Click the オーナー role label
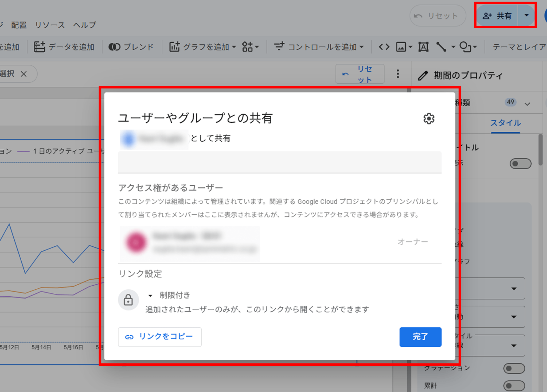This screenshot has height=392, width=547. (413, 242)
